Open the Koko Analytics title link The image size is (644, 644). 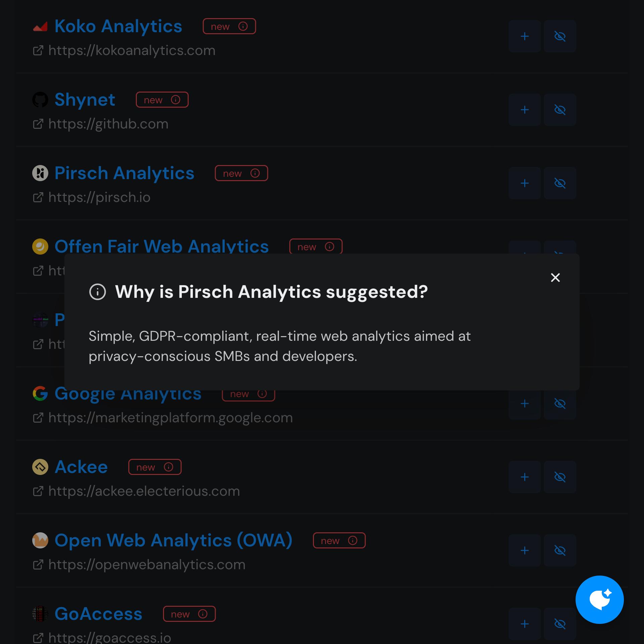tap(118, 26)
